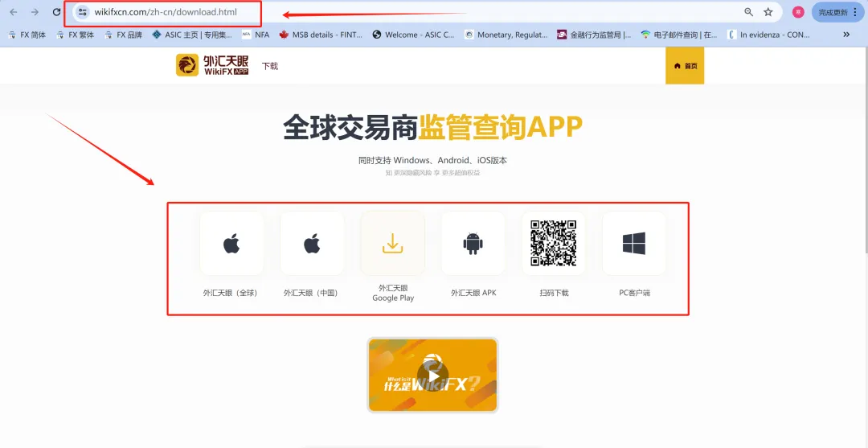Screen dimensions: 868x448
Task: Click 外汇天眼 APK label
Action: [x=474, y=293]
